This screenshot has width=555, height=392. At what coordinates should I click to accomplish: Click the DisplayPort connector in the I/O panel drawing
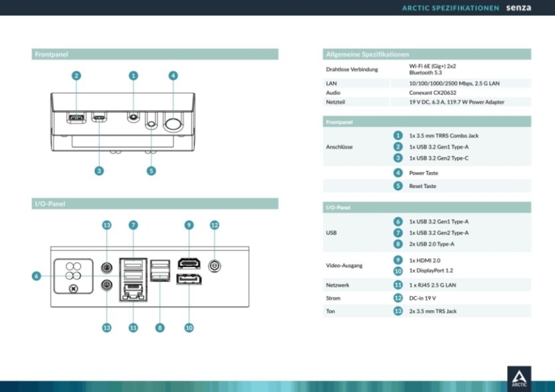pyautogui.click(x=189, y=280)
